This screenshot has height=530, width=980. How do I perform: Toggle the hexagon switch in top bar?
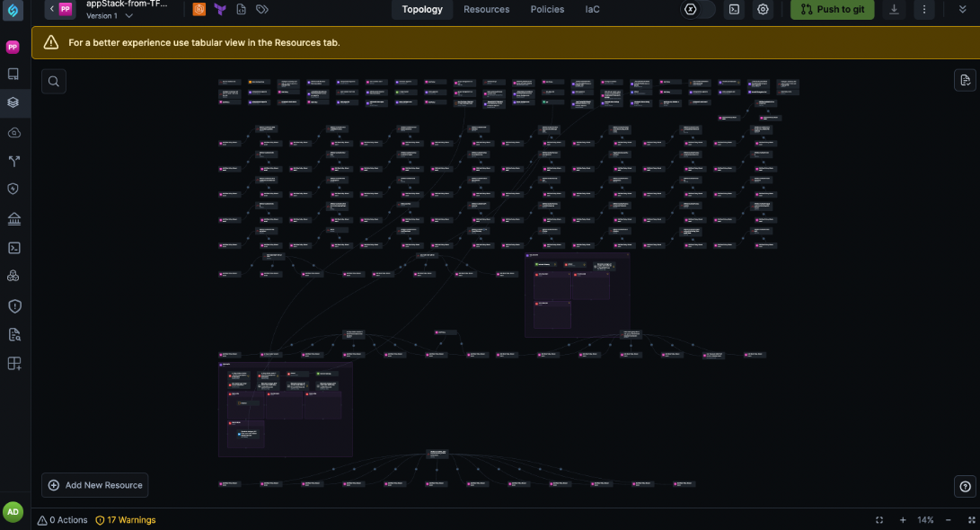699,9
